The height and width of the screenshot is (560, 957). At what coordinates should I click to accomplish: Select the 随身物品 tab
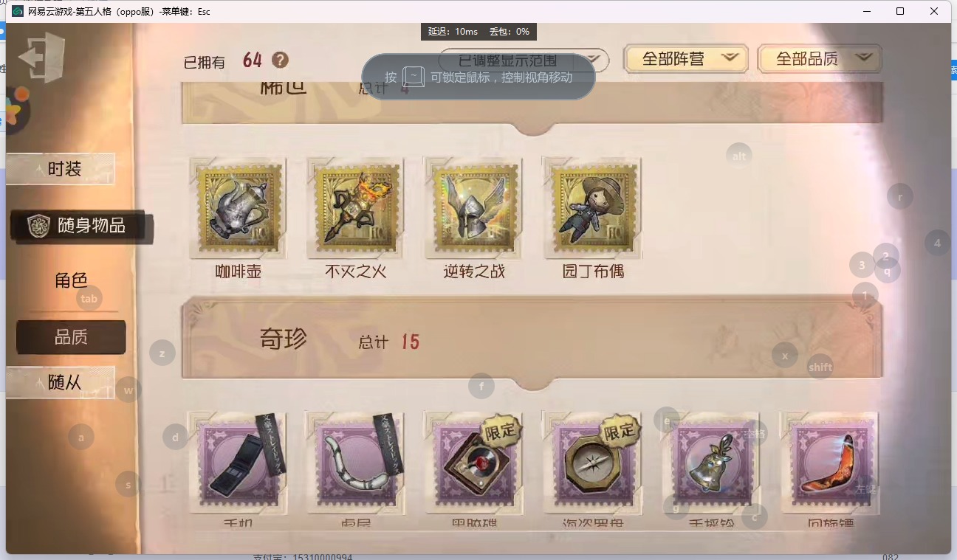(82, 226)
